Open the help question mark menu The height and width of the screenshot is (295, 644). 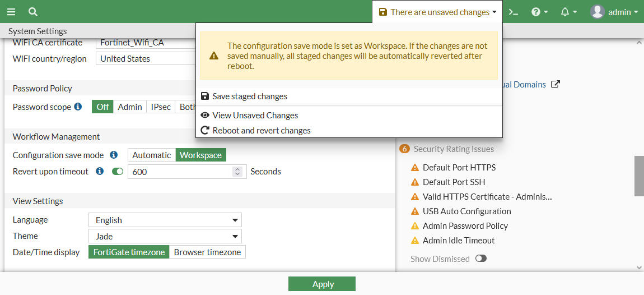[x=539, y=12]
